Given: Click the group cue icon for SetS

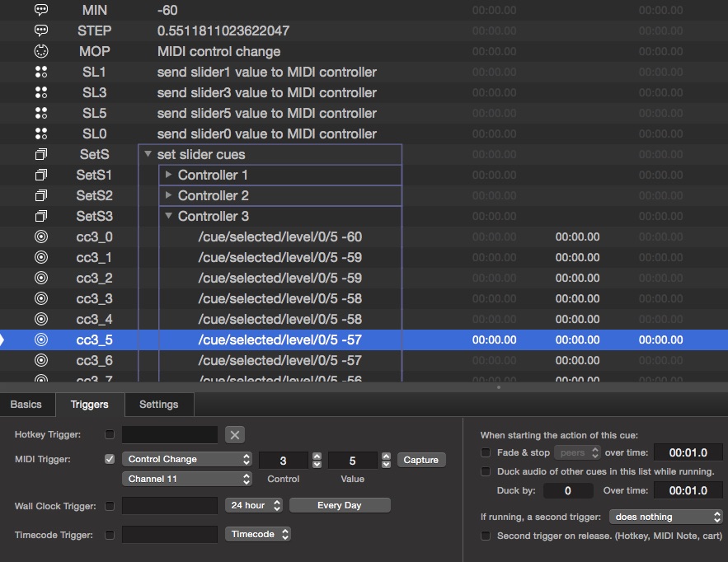Looking at the screenshot, I should coord(41,155).
